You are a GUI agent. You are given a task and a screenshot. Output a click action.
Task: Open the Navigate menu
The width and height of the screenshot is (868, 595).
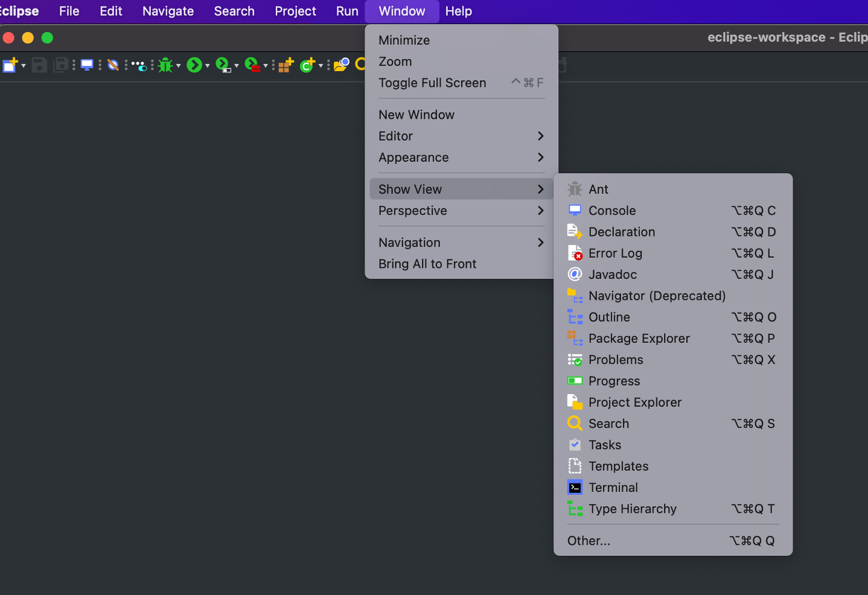click(x=168, y=11)
